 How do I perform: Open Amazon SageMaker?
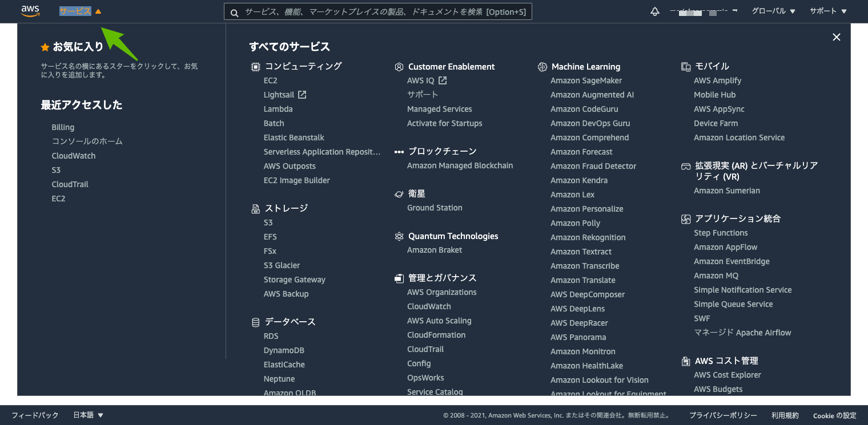tap(586, 80)
